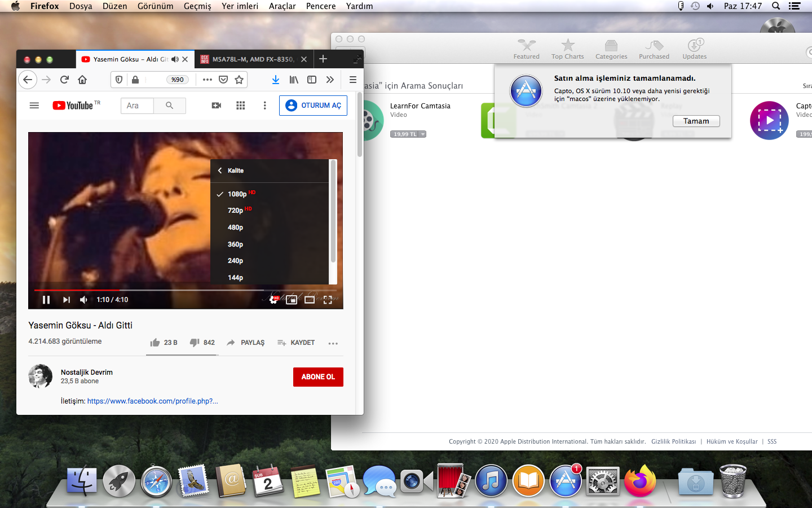This screenshot has height=508, width=812.
Task: Expand Firefox toolbar overflow chevron
Action: tap(330, 80)
